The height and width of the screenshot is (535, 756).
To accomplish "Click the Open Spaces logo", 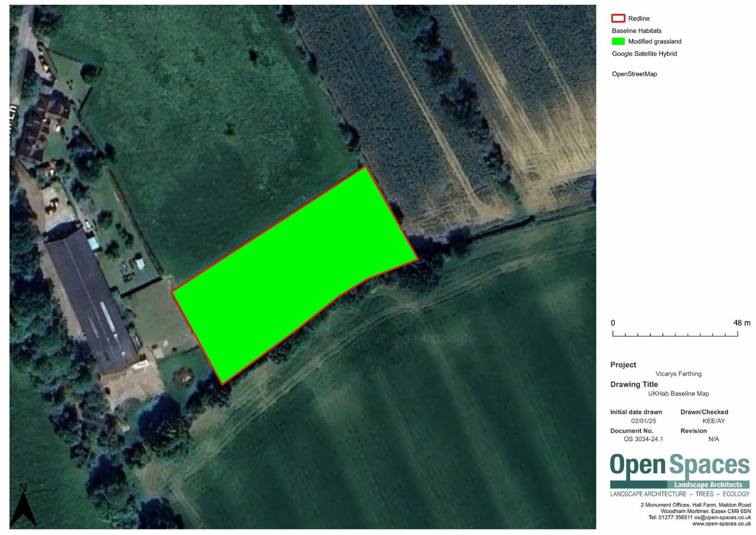I will click(679, 465).
